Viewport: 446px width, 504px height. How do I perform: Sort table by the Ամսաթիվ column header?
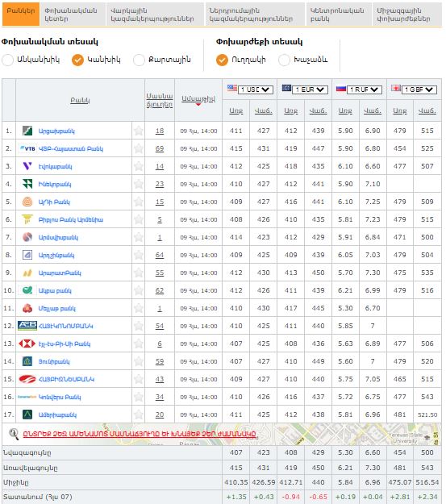coord(198,99)
